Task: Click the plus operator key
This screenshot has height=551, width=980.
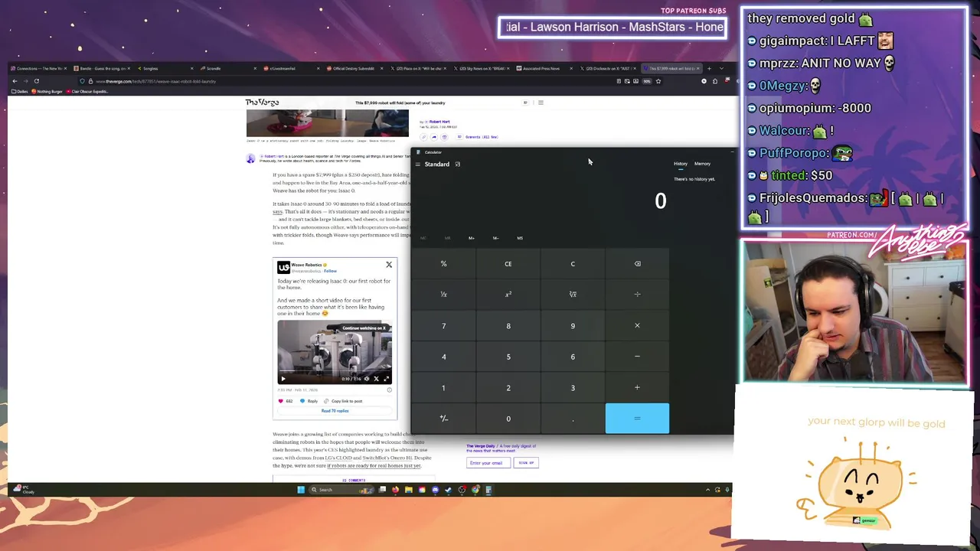Action: coord(637,388)
